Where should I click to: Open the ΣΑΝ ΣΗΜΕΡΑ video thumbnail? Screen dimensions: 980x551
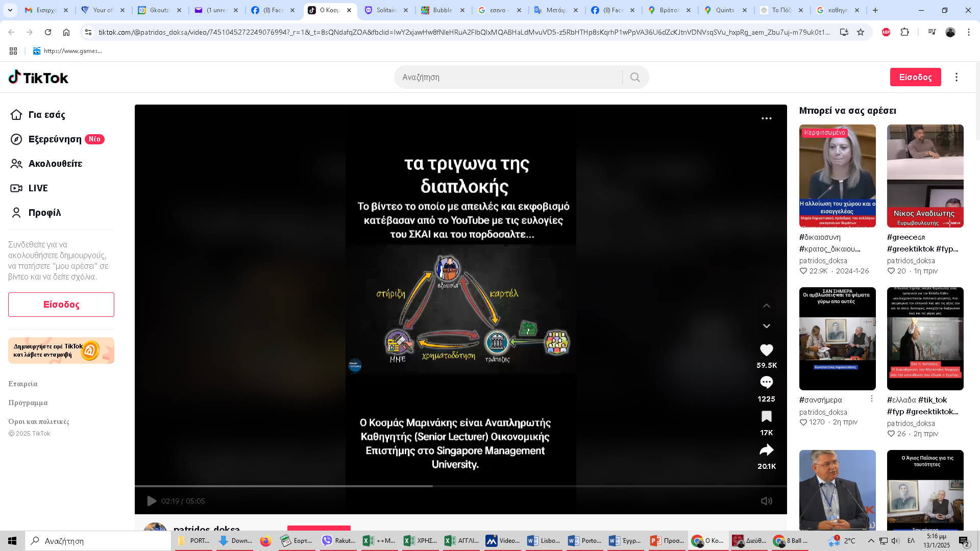point(837,339)
